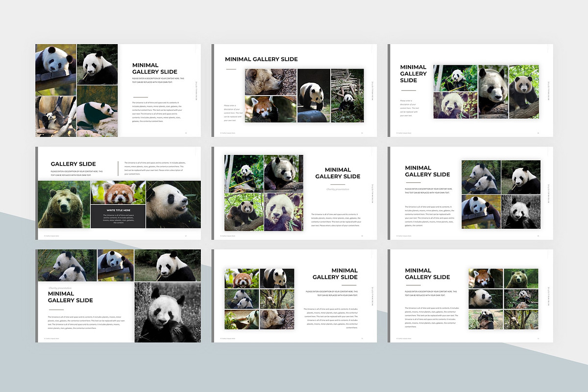Click the right-aligned "Minimal Gallery Slide" heading
Viewport: 588px width, 392px height.
coord(335,274)
